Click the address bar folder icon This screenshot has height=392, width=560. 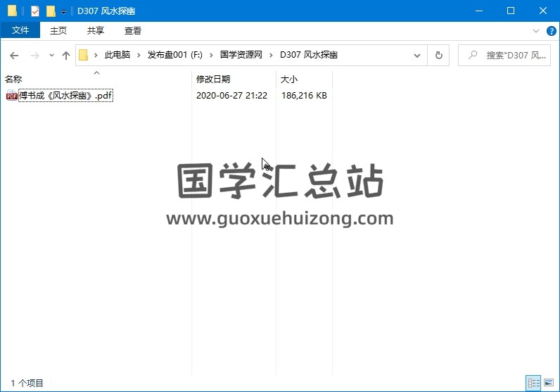[x=83, y=55]
